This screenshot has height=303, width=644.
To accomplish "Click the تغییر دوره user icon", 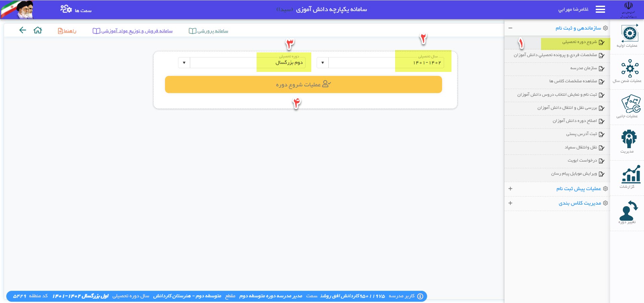I will 628,210.
